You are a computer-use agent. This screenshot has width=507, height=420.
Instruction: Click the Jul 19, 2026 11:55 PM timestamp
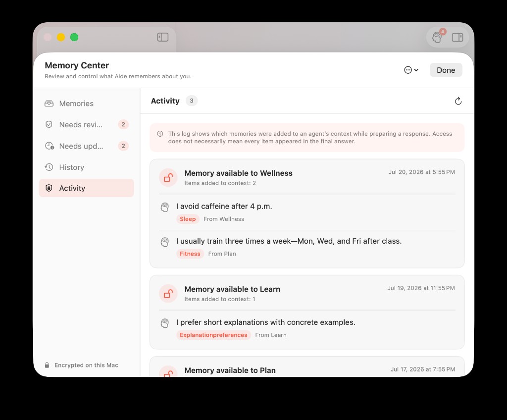(x=421, y=288)
